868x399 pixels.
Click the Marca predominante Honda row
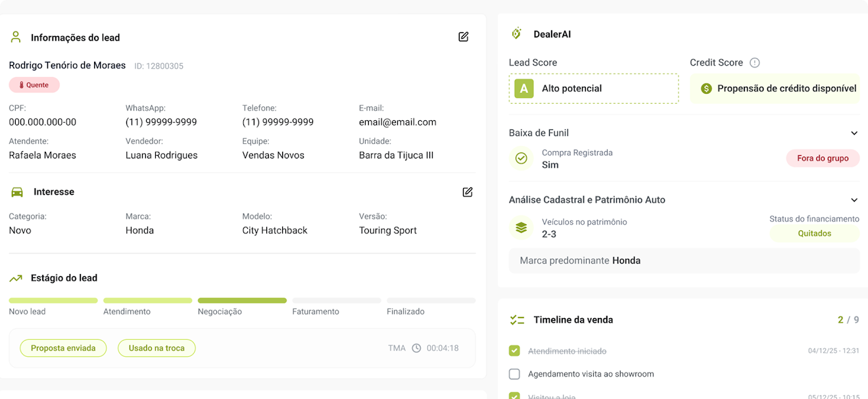point(685,261)
